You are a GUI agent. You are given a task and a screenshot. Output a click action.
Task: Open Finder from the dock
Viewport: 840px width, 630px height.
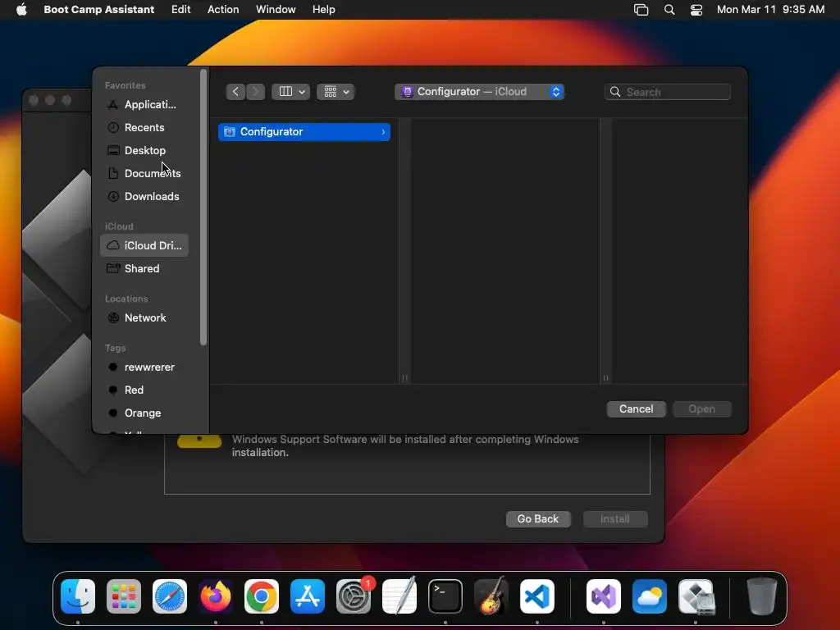click(x=78, y=596)
